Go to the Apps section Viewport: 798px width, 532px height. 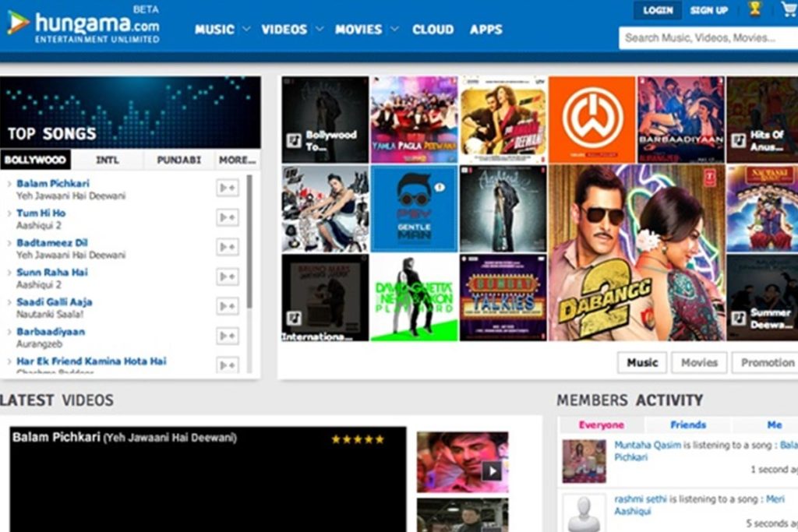[x=486, y=30]
